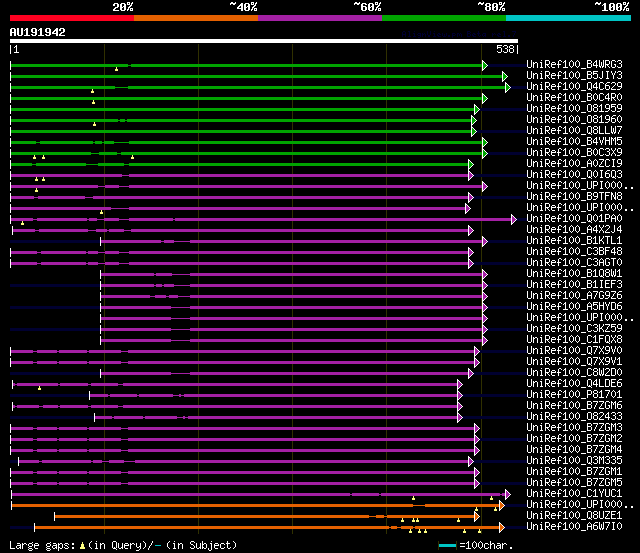
Task: Click the UniRef100_B1IEF3 label
Action: 574,284
